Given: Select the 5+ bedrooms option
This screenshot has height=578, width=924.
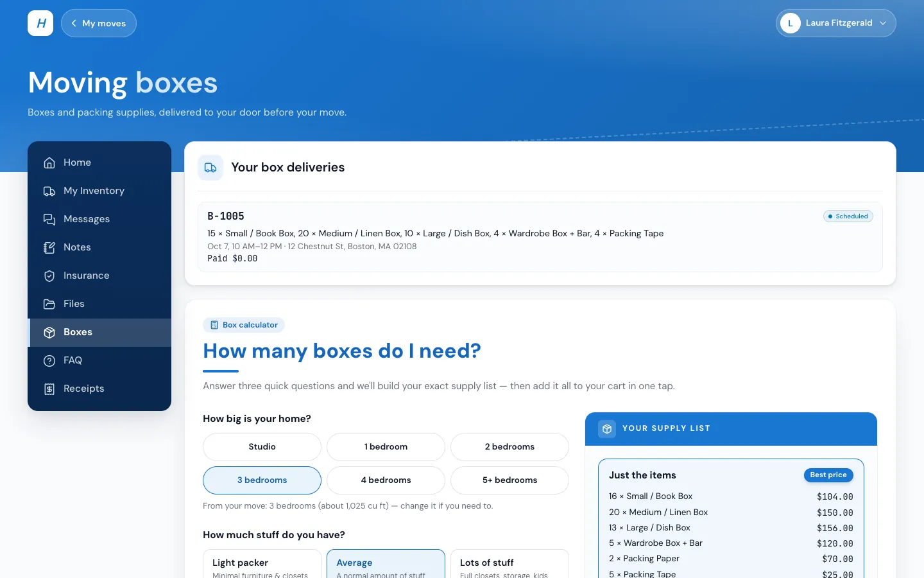Looking at the screenshot, I should [x=509, y=480].
